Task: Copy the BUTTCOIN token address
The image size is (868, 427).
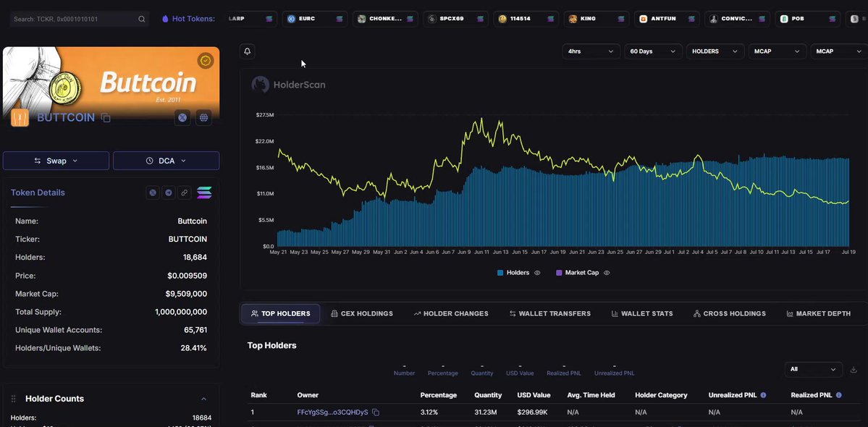Action: pos(106,118)
